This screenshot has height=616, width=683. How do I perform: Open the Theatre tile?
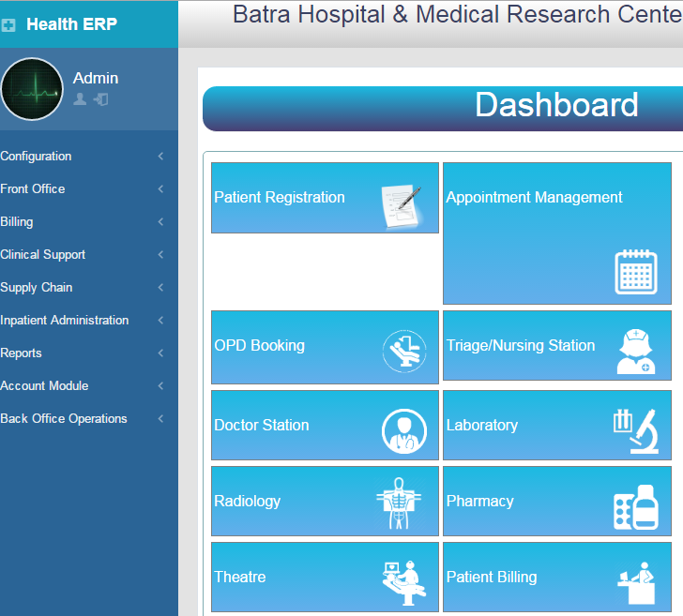coord(325,577)
